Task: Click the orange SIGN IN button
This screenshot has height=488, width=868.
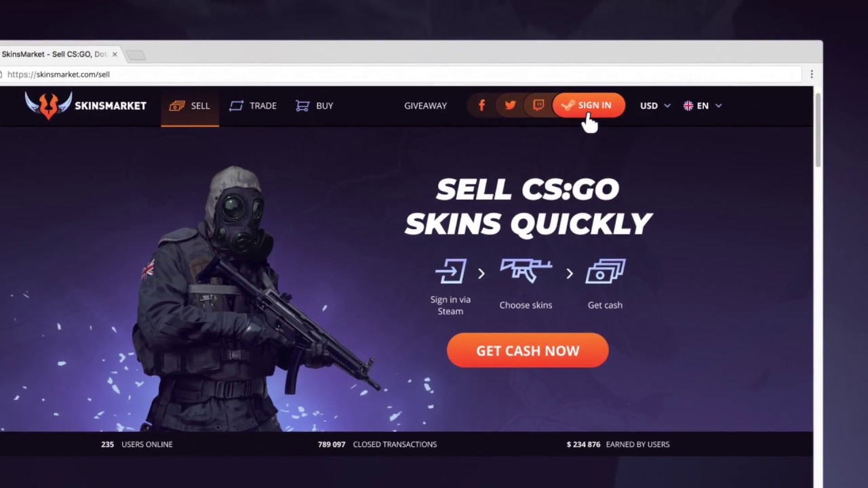Action: pyautogui.click(x=589, y=105)
